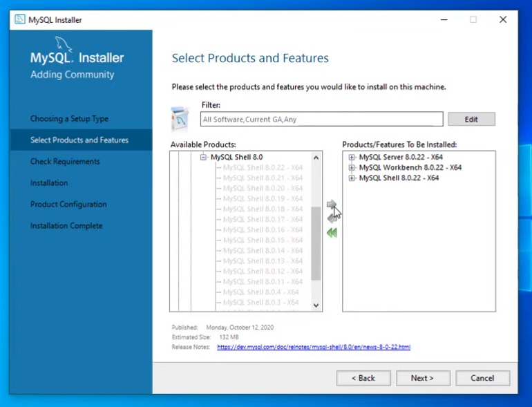Select MySQL Shell 8.0.18 - X64
The height and width of the screenshot is (407, 532).
[263, 209]
